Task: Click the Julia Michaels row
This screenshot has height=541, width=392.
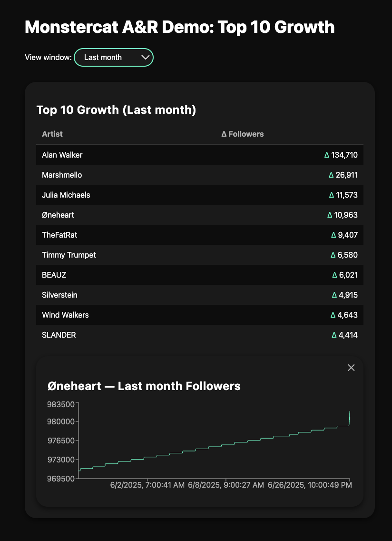Action: point(200,195)
